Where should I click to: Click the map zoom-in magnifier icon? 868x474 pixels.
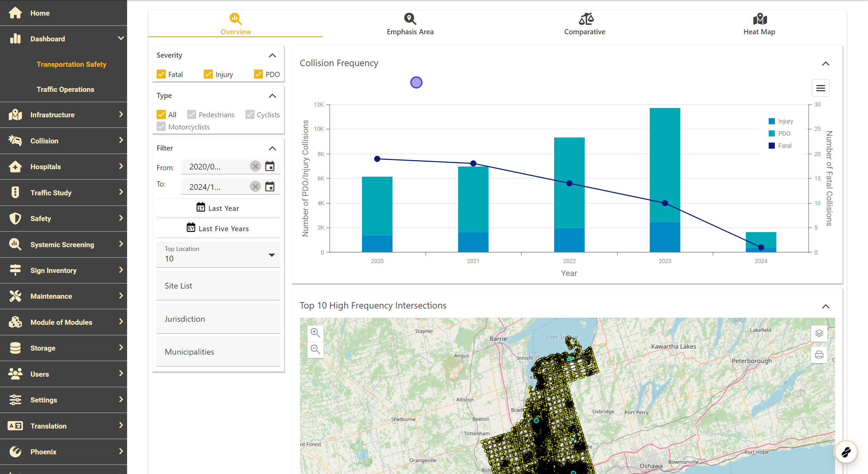315,333
